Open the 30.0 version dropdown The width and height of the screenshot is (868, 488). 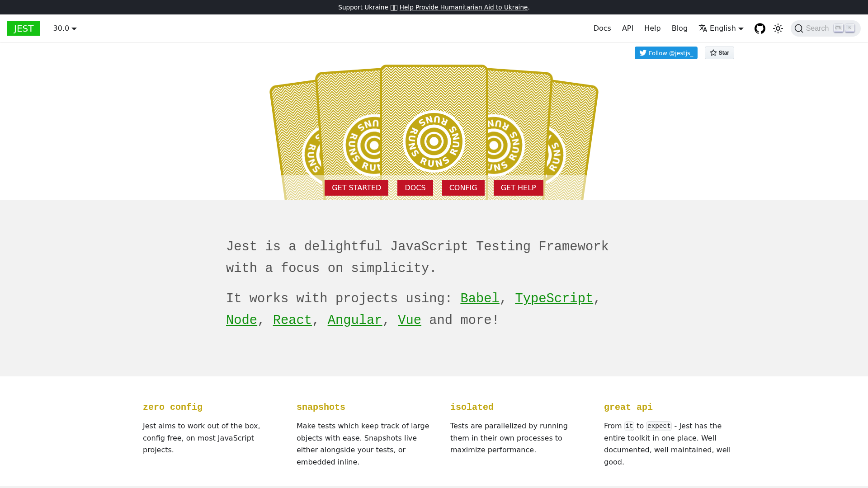[64, 28]
